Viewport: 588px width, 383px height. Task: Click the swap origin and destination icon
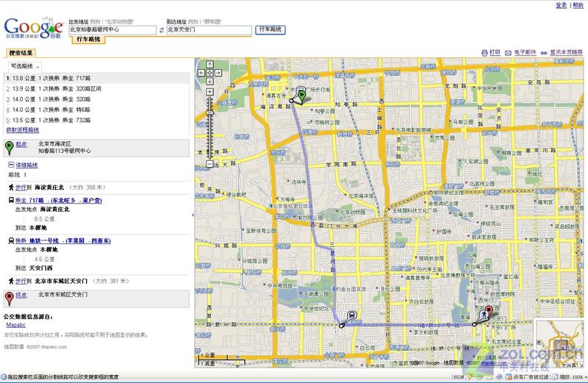click(x=161, y=30)
